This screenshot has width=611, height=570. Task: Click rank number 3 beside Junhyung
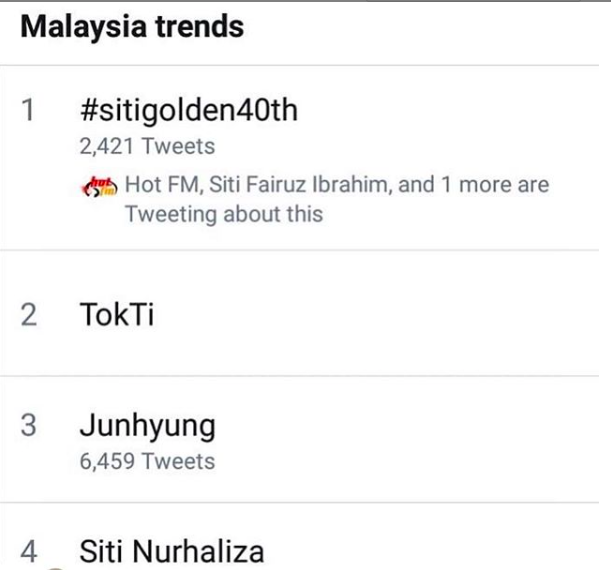pyautogui.click(x=29, y=426)
